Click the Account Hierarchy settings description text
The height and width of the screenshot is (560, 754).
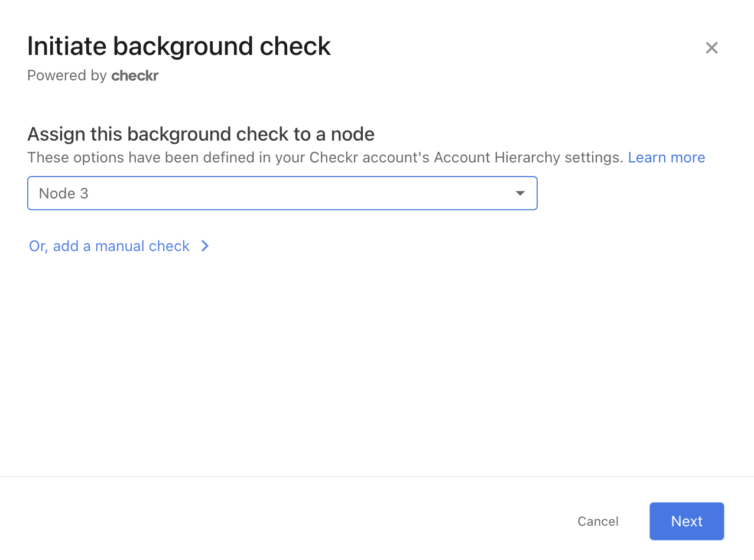[x=326, y=158]
